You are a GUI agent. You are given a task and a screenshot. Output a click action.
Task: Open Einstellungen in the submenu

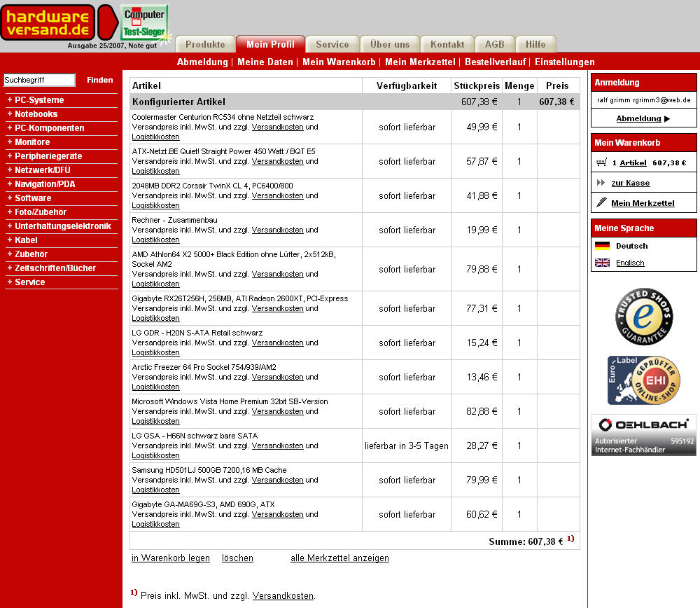[x=565, y=62]
